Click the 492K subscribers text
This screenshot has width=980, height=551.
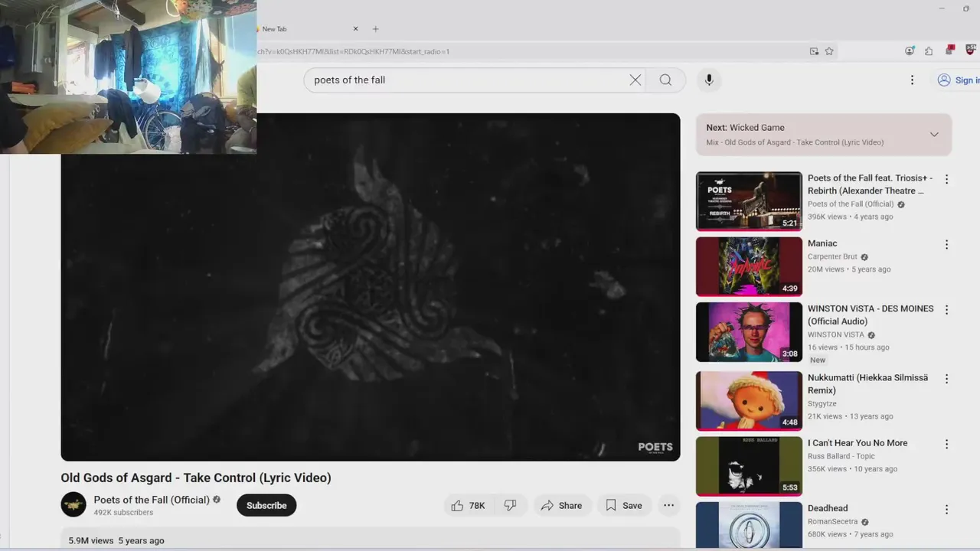pos(123,513)
